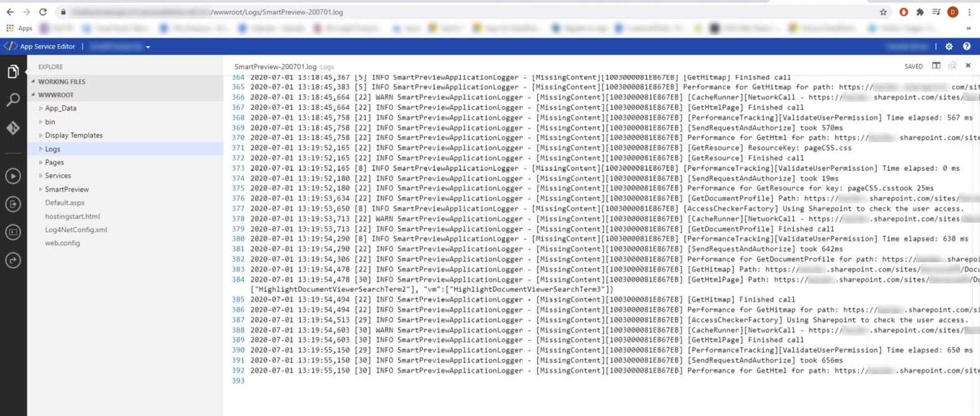Open the console terminal icon in sidebar
This screenshot has height=416, width=980.
(x=13, y=232)
